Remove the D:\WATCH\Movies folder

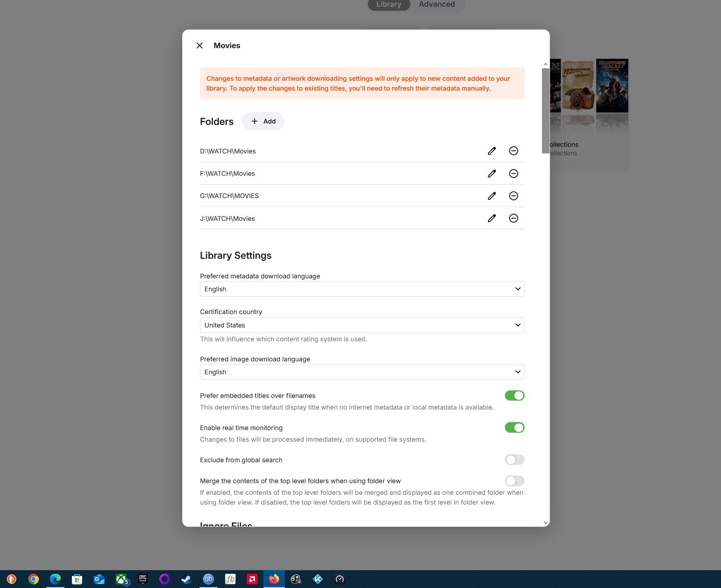(x=513, y=151)
